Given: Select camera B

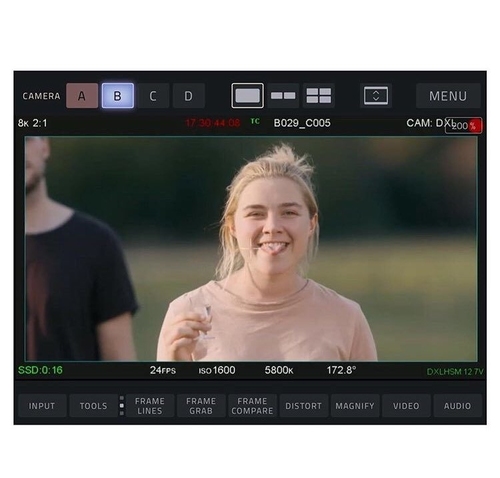Looking at the screenshot, I should point(118,96).
